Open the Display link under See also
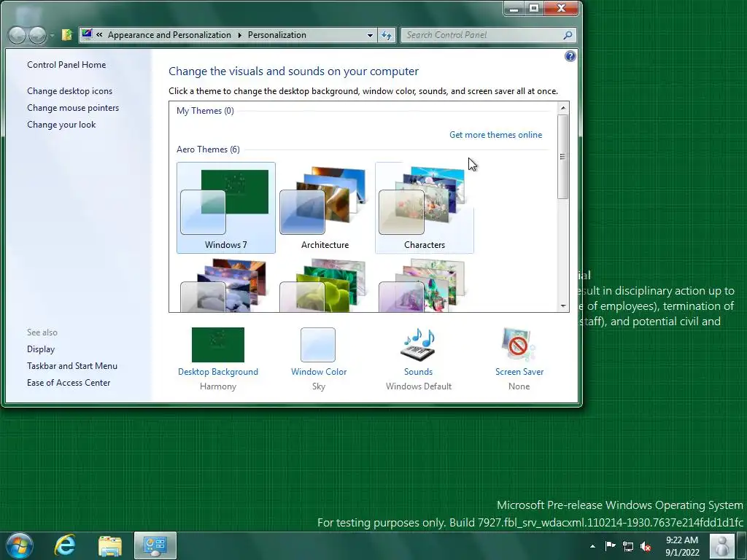This screenshot has height=560, width=747. [x=41, y=349]
